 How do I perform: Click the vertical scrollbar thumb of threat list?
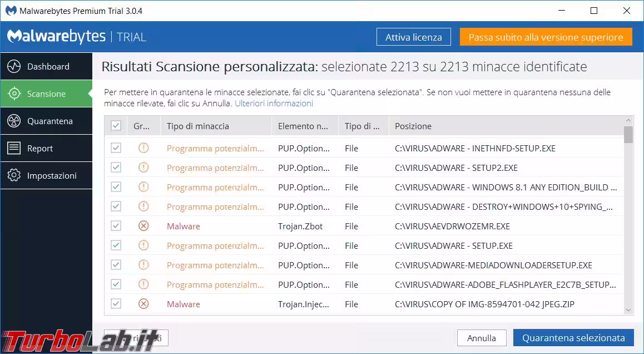point(628,135)
